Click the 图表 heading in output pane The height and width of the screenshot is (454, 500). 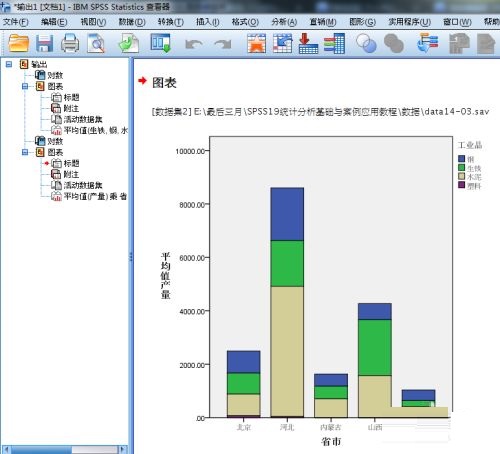tap(164, 83)
